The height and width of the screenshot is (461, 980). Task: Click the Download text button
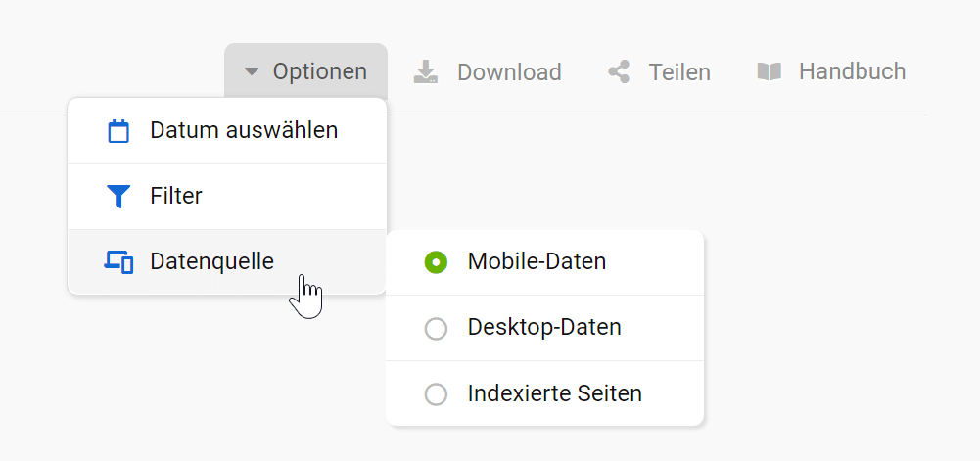[509, 72]
